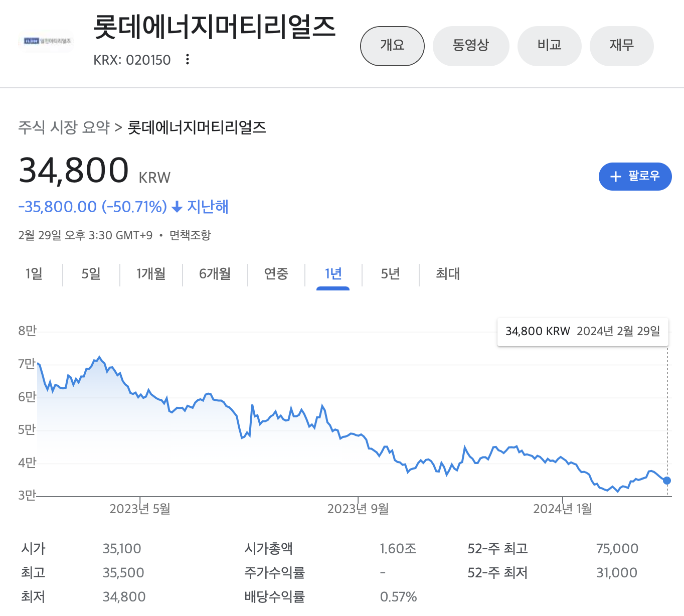Choose the 연중 year-to-date range
Viewport: 684px width, 616px height.
coord(276,274)
